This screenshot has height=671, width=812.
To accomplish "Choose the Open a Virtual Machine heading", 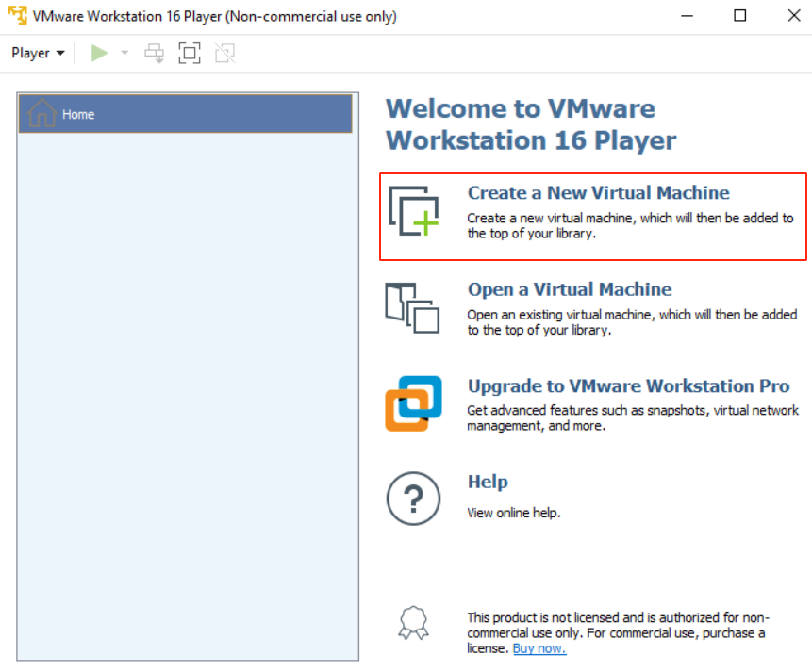I will (x=570, y=289).
